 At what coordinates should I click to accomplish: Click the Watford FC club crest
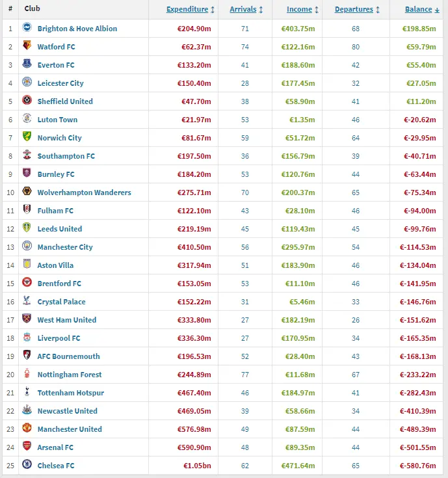[x=27, y=46]
